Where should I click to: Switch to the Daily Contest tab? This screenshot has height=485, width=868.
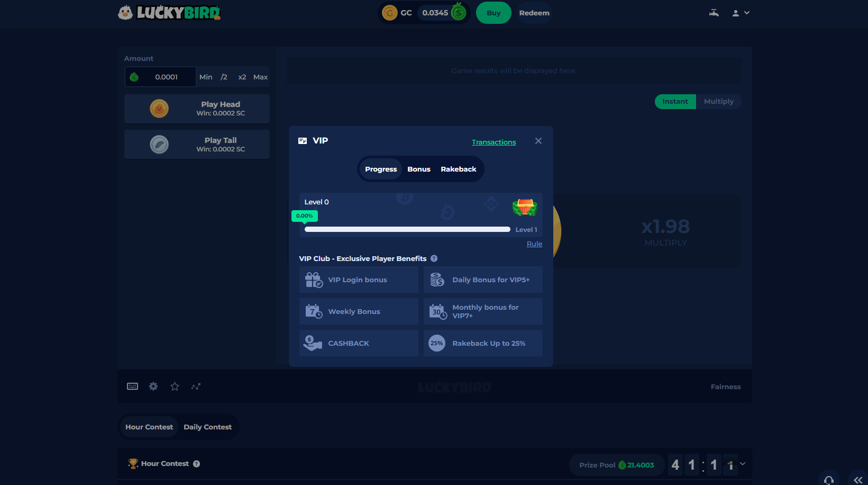[x=207, y=427]
